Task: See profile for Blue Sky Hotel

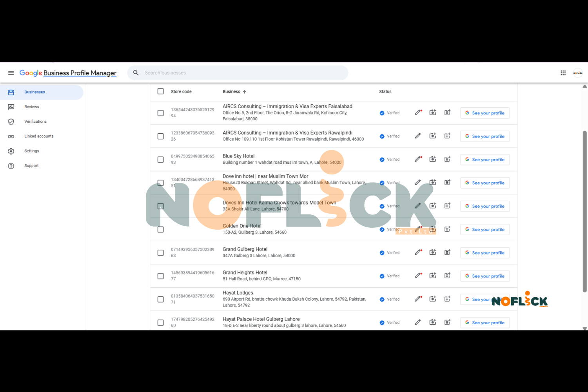Action: (485, 160)
